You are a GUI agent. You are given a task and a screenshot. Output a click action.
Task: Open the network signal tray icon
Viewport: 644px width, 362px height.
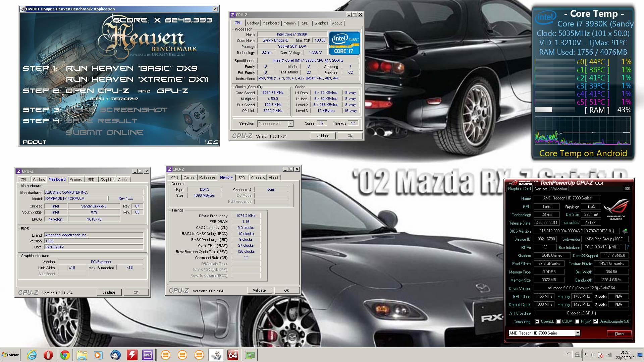click(609, 355)
